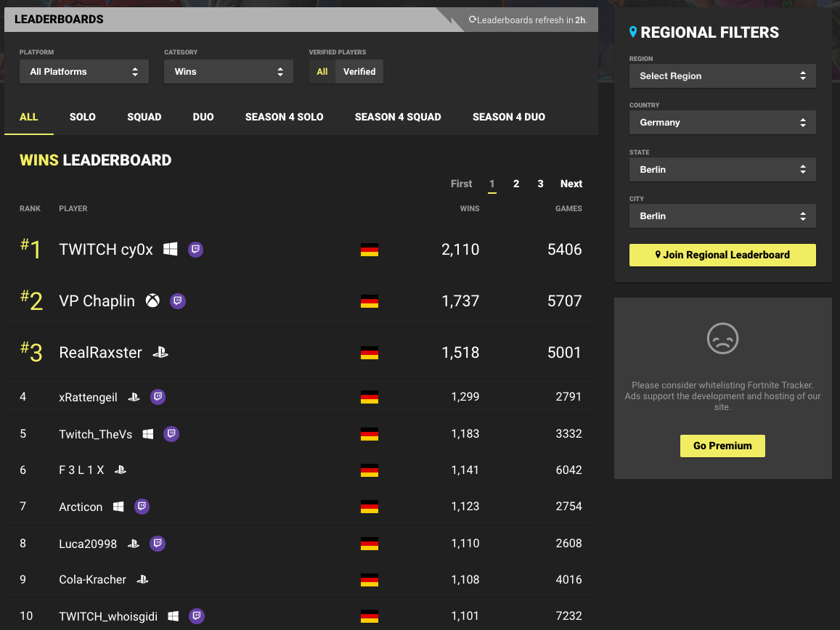
Task: Open player profile xRattengeil
Action: point(88,397)
